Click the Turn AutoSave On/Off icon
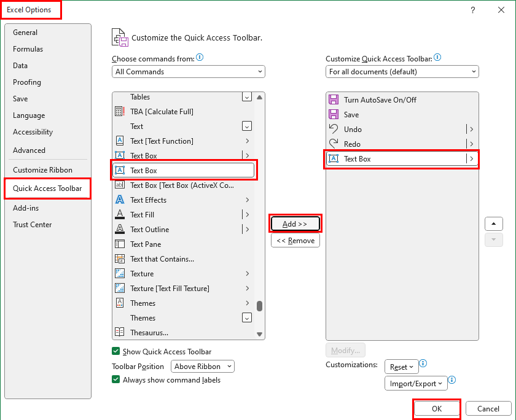Screen dimensions: 516x420 [334, 99]
